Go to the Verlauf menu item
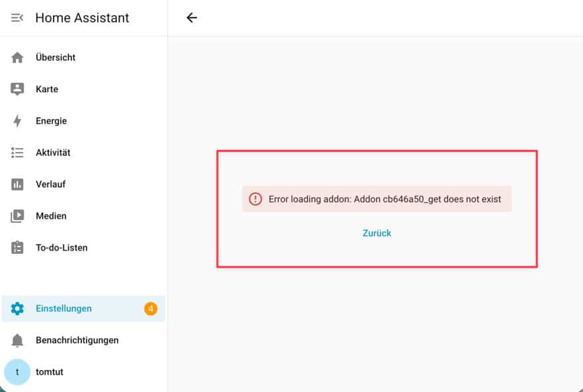Image resolution: width=583 pixels, height=392 pixels. pyautogui.click(x=51, y=184)
